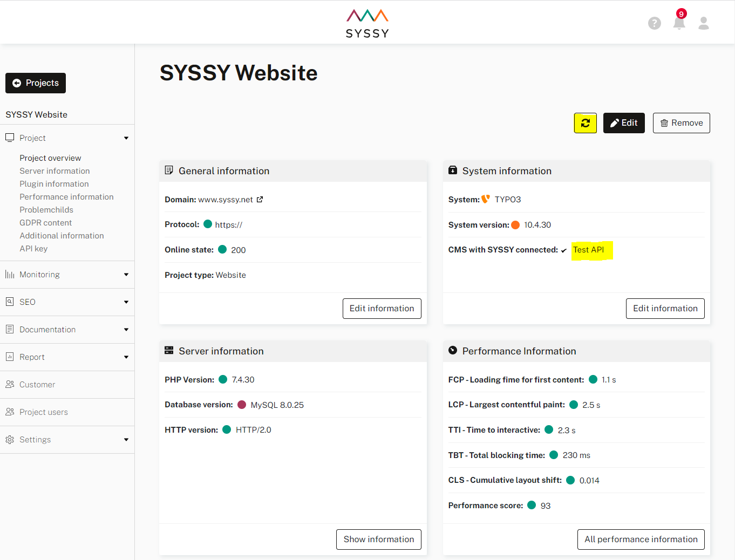Screen dimensions: 735x560
Task: Click the TYPO3 logo next to System
Action: coord(484,199)
